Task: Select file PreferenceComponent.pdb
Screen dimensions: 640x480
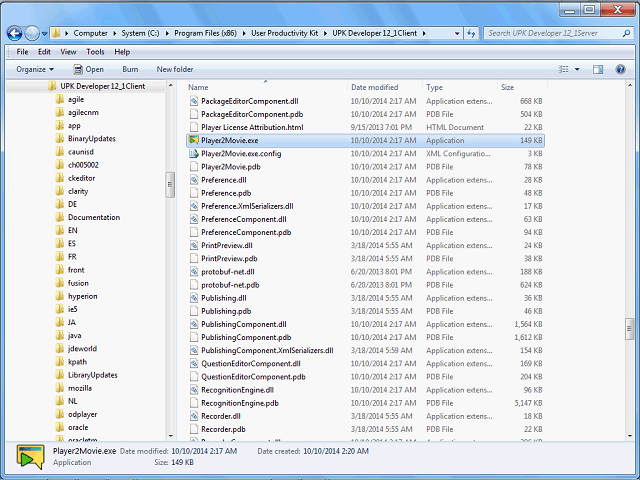Action: (x=246, y=232)
